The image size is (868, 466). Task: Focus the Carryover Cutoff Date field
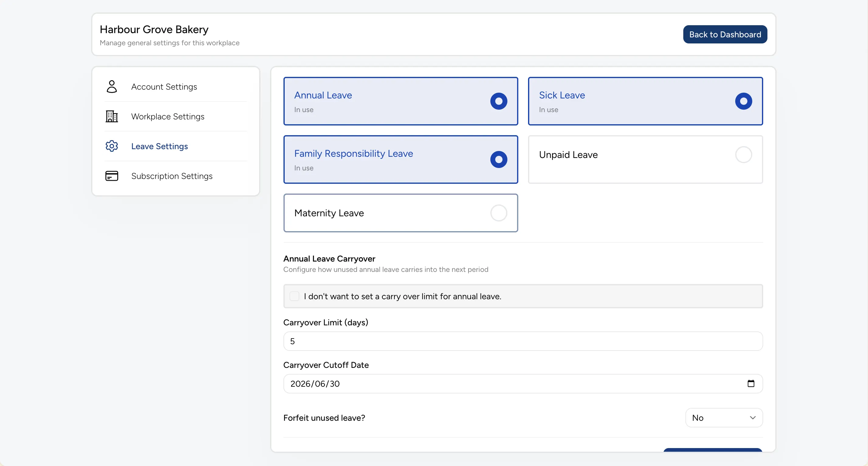(x=523, y=383)
